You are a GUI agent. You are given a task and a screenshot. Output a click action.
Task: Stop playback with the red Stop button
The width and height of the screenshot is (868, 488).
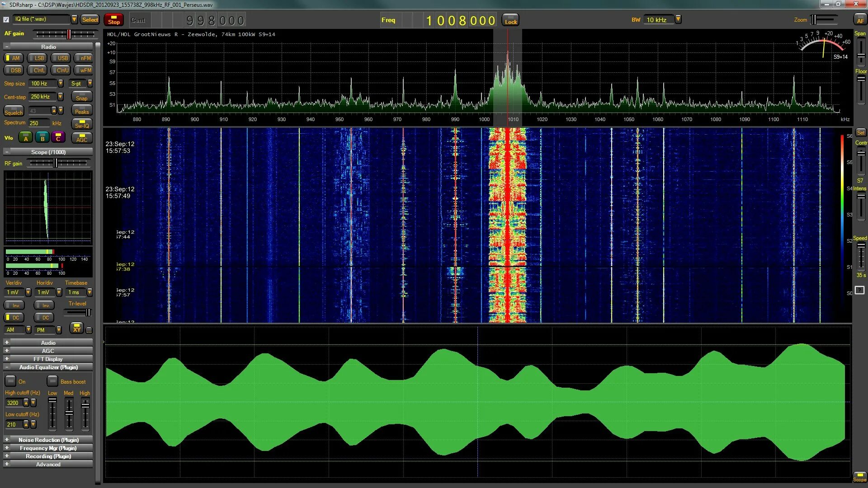pyautogui.click(x=113, y=20)
